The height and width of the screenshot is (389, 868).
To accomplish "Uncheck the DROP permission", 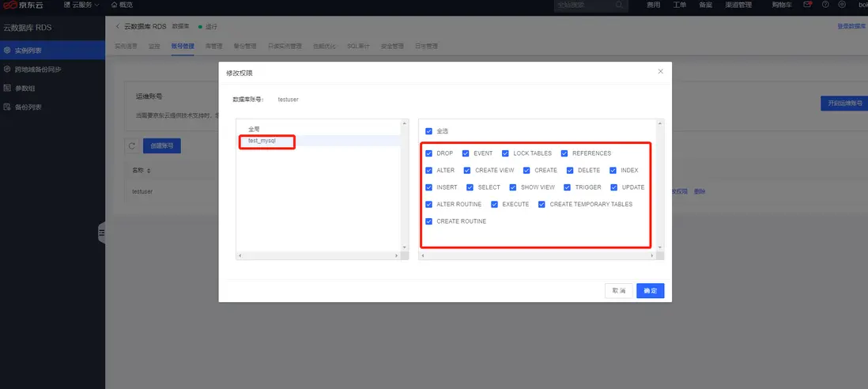I will [x=428, y=153].
